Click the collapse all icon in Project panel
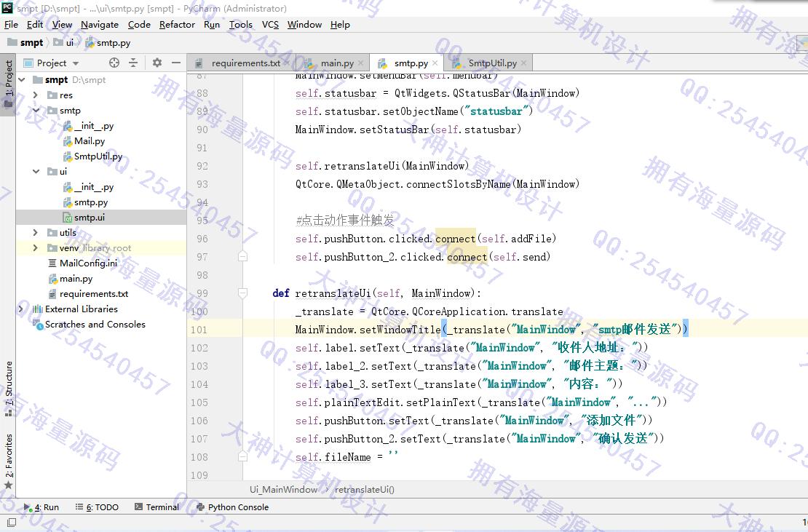This screenshot has height=532, width=808. point(133,63)
